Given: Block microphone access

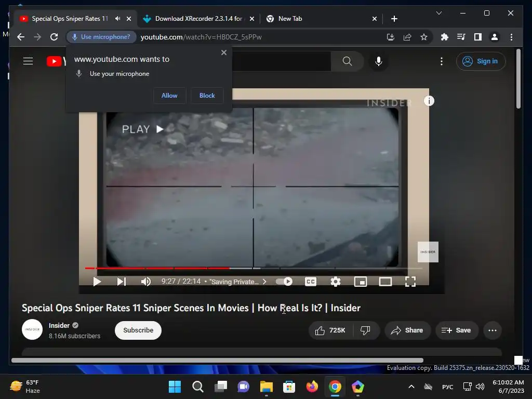Looking at the screenshot, I should pos(207,96).
